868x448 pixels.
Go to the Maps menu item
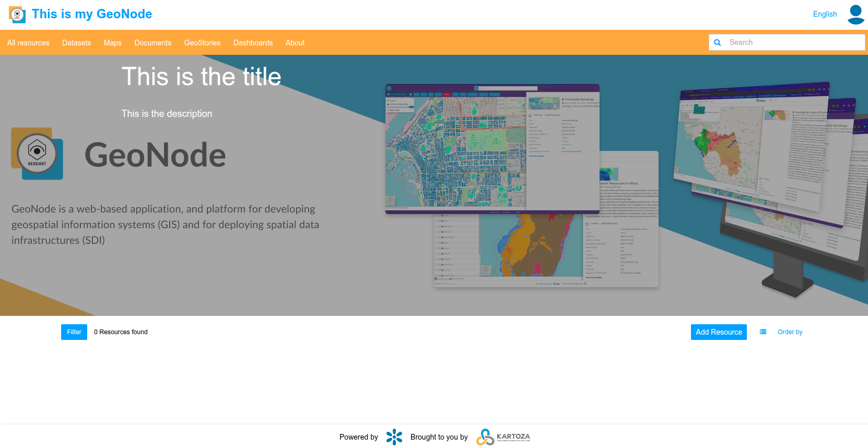[112, 43]
